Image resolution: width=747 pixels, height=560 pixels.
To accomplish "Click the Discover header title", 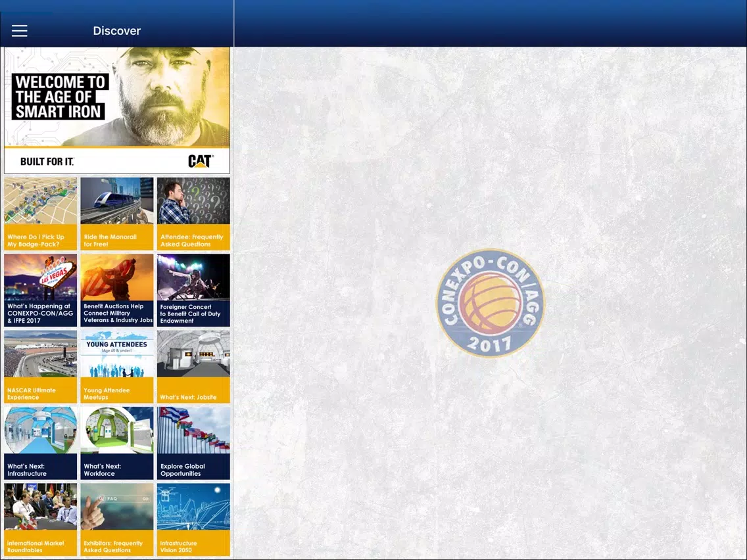I will point(117,31).
